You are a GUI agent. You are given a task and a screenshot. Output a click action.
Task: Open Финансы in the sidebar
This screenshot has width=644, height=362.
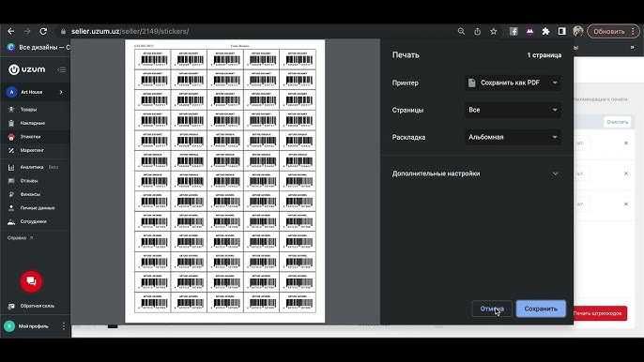point(30,194)
